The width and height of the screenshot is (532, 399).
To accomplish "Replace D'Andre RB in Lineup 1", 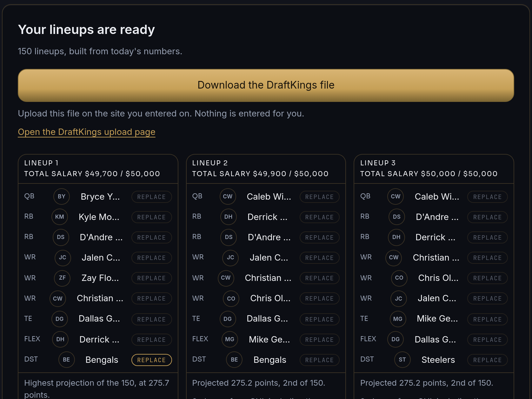I will click(151, 237).
